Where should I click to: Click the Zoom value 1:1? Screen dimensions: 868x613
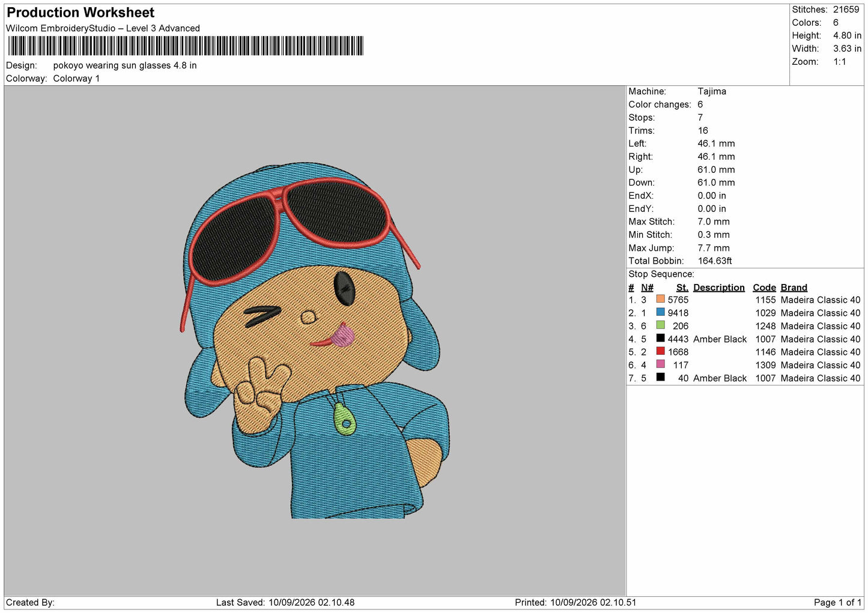840,62
